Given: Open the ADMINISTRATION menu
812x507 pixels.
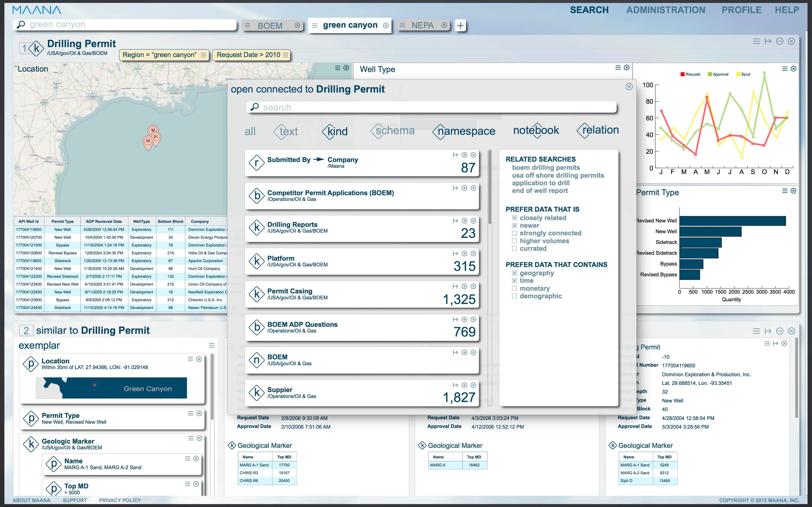Looking at the screenshot, I should [x=666, y=10].
